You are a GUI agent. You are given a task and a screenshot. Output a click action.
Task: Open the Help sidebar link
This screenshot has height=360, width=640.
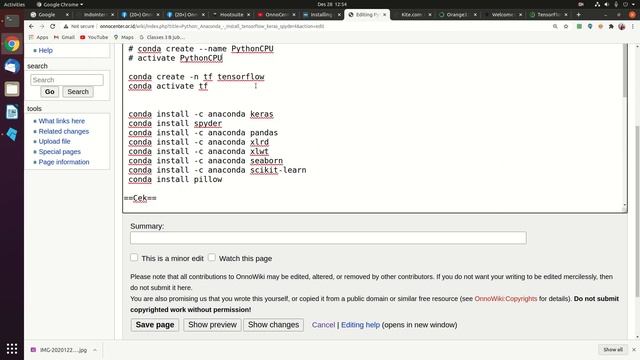45,51
